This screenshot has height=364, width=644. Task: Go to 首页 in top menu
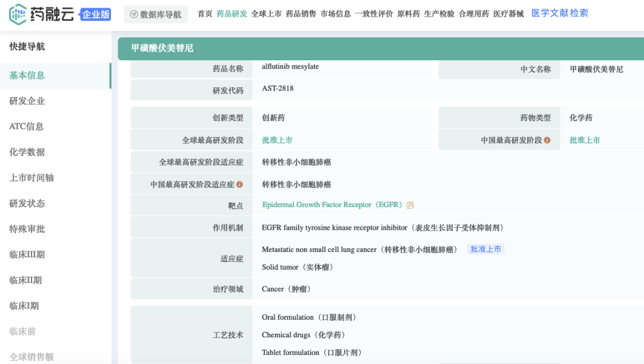tap(205, 14)
